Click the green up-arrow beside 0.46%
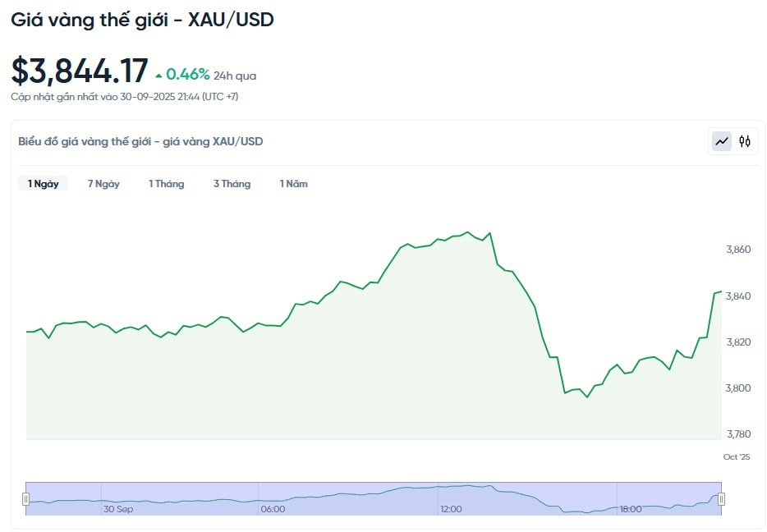The image size is (767, 532). coord(158,76)
